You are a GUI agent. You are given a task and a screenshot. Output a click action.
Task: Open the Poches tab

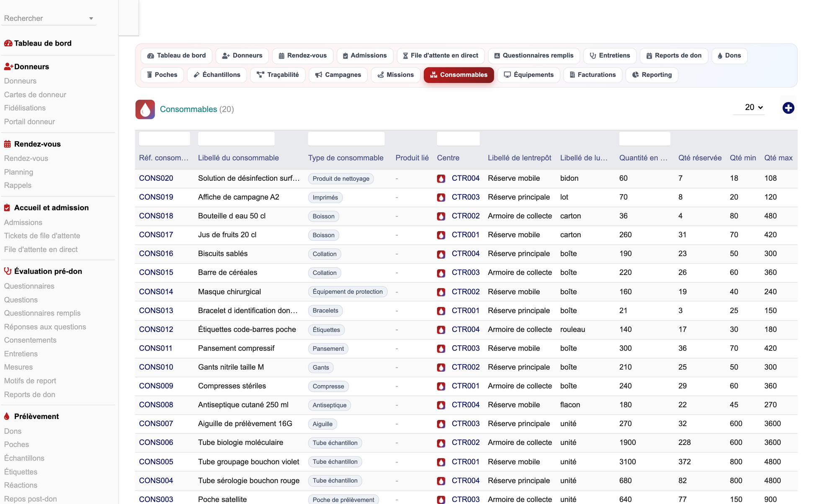point(162,75)
